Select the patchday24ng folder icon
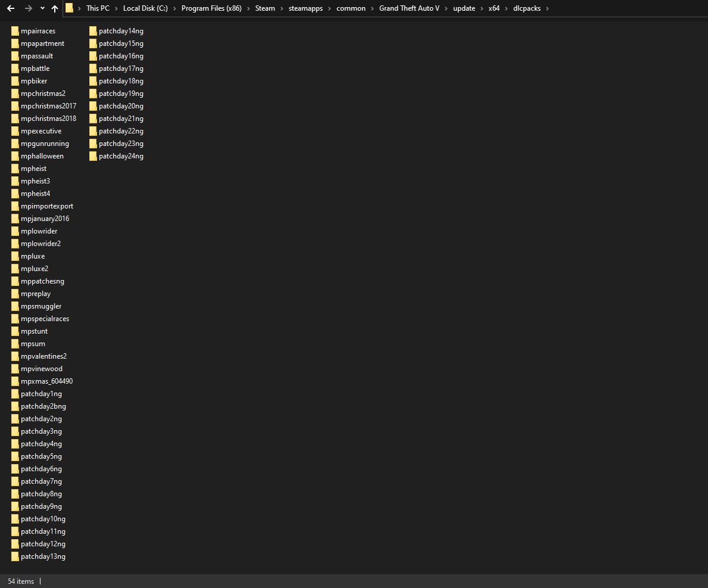This screenshot has height=588, width=708. coord(93,156)
